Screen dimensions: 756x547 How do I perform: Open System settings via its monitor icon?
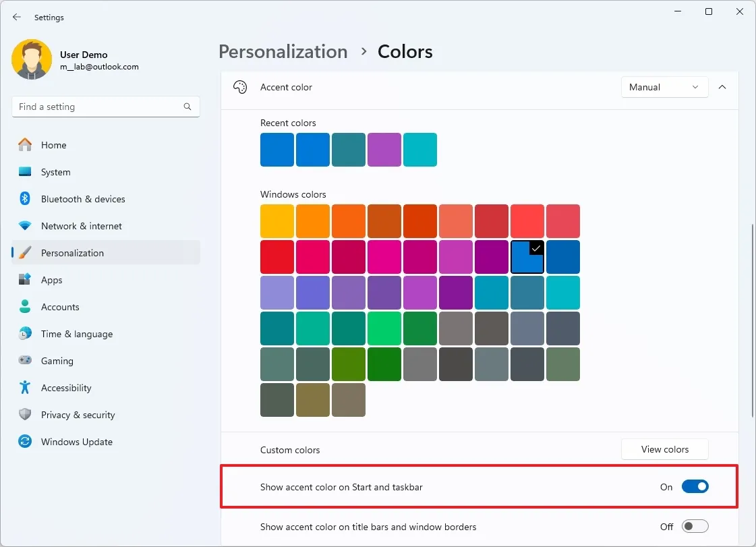pyautogui.click(x=25, y=172)
